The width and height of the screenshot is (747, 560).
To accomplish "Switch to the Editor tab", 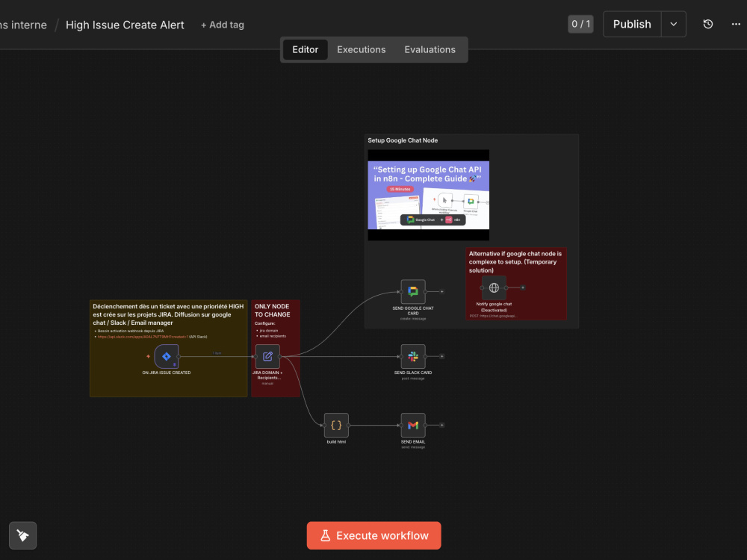I will pos(305,49).
